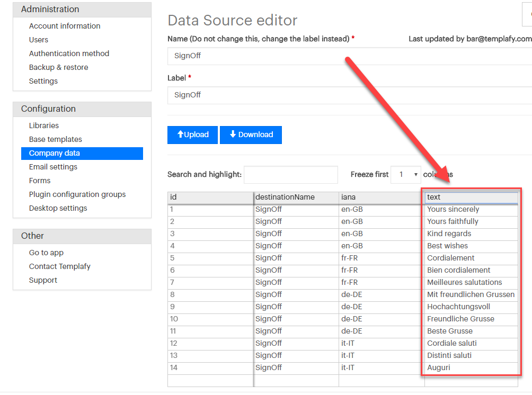Select the destinationName cell in row 11
The width and height of the screenshot is (532, 395).
click(296, 331)
